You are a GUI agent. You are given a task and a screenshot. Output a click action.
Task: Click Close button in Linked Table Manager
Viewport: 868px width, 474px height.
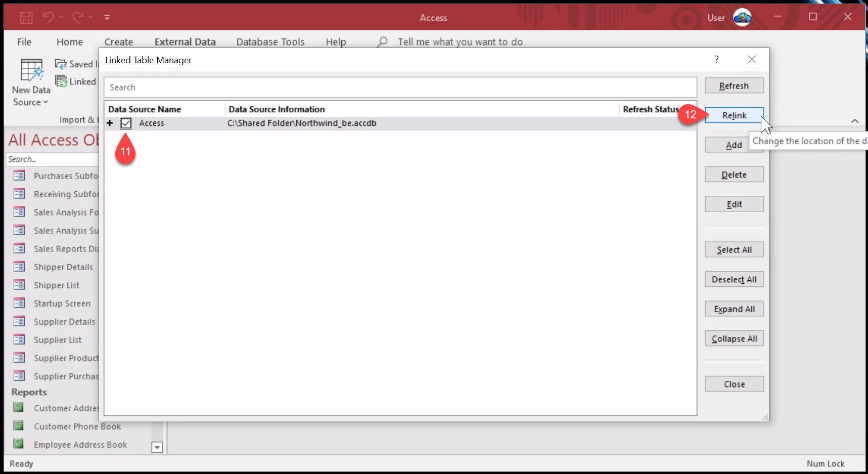pyautogui.click(x=734, y=384)
